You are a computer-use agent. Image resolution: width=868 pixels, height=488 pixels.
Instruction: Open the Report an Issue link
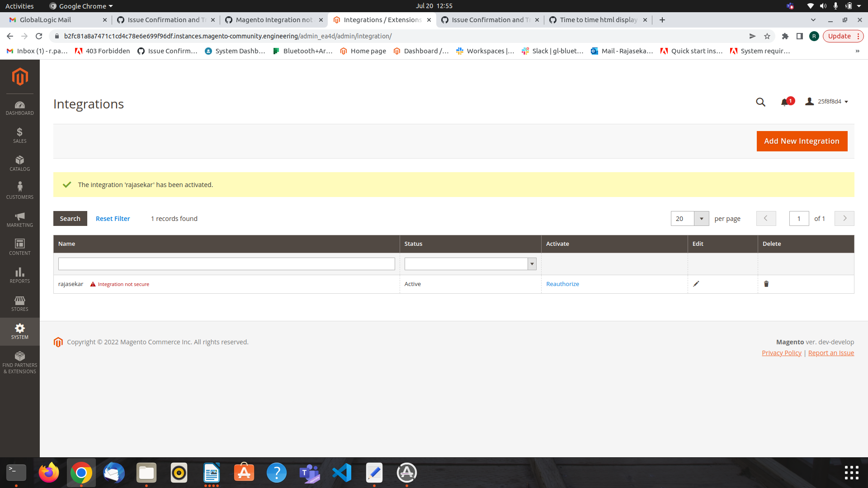click(831, 352)
